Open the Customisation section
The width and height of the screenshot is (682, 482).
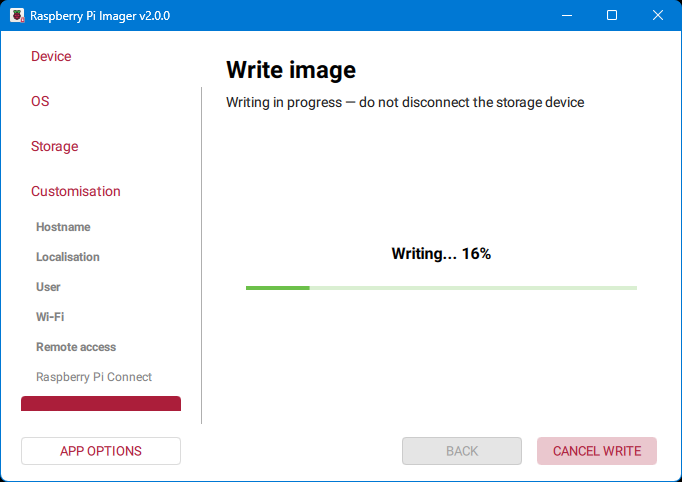[75, 192]
